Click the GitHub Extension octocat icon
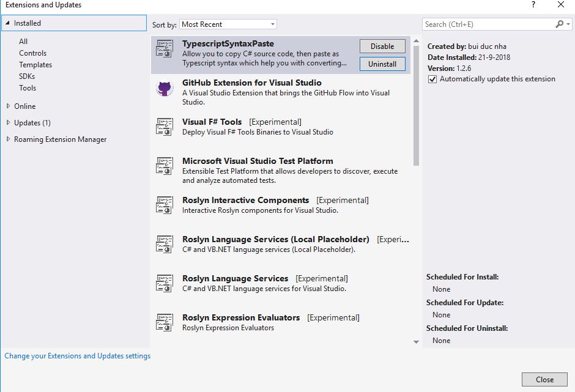Image resolution: width=575 pixels, height=392 pixels. 165,89
